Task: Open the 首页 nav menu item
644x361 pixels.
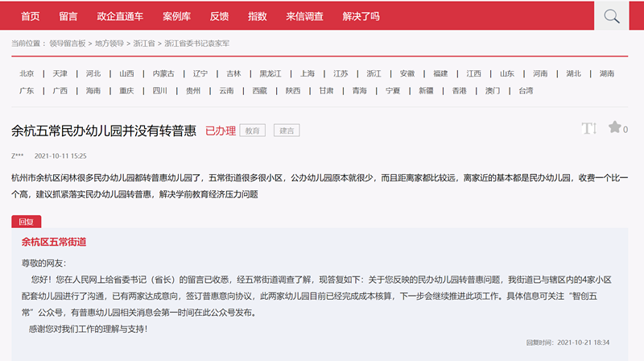Action: 31,16
